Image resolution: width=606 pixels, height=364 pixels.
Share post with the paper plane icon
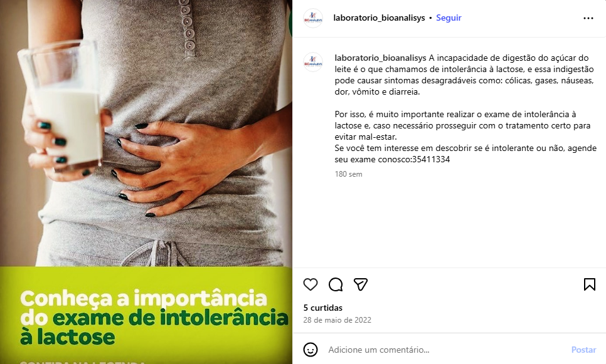[x=360, y=284]
